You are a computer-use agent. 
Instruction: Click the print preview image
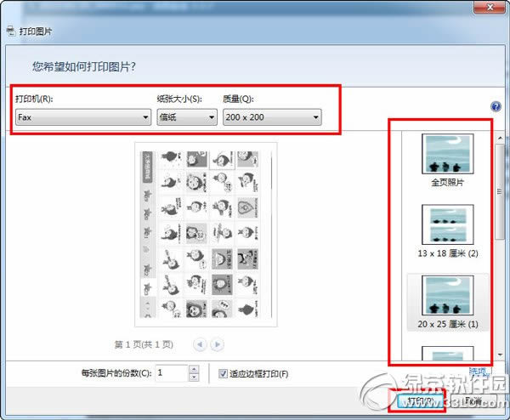[x=206, y=235]
